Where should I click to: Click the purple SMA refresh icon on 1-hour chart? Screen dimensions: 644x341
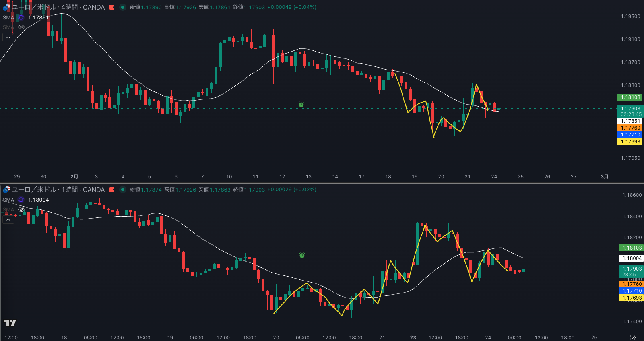21,200
